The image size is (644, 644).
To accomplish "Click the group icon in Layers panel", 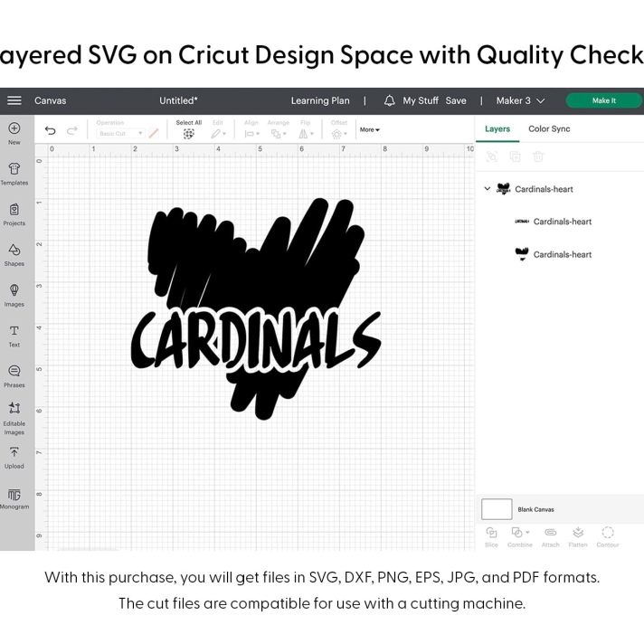I will (492, 156).
